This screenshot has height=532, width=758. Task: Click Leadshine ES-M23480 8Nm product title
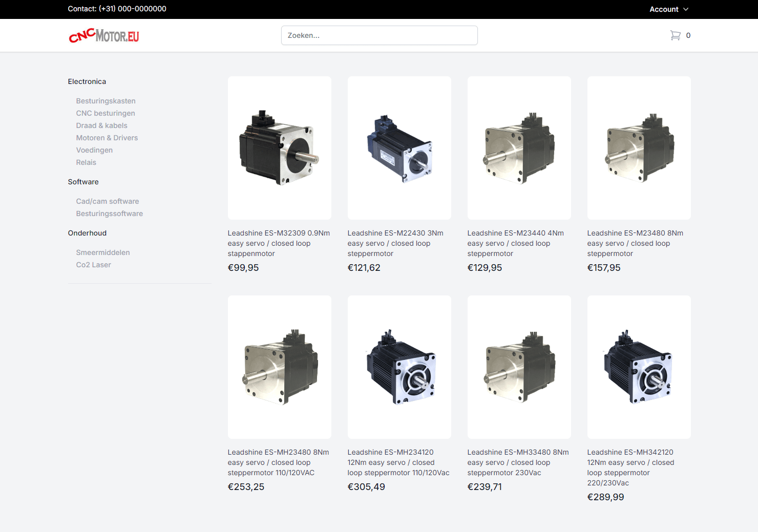point(636,243)
